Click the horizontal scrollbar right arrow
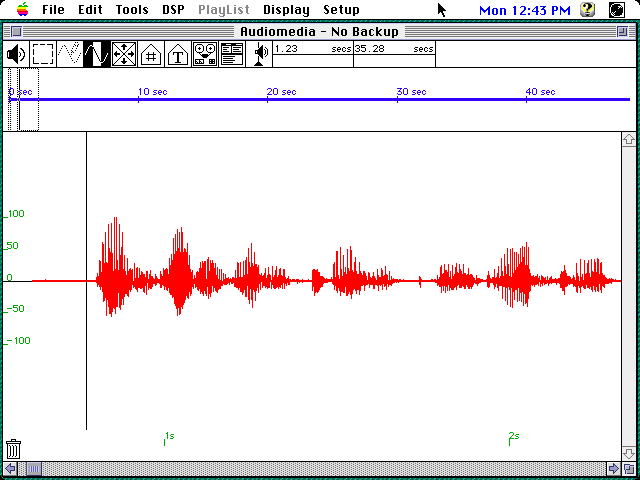 (x=613, y=469)
